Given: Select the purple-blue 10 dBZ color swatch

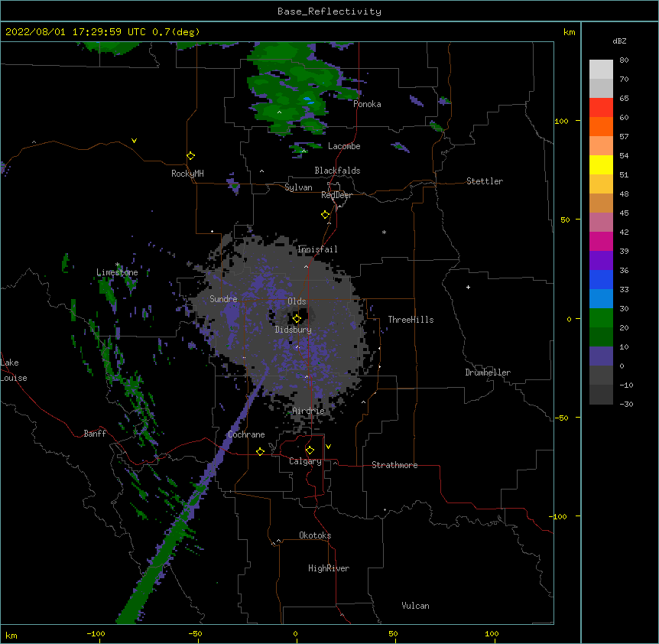Looking at the screenshot, I should pyautogui.click(x=601, y=356).
